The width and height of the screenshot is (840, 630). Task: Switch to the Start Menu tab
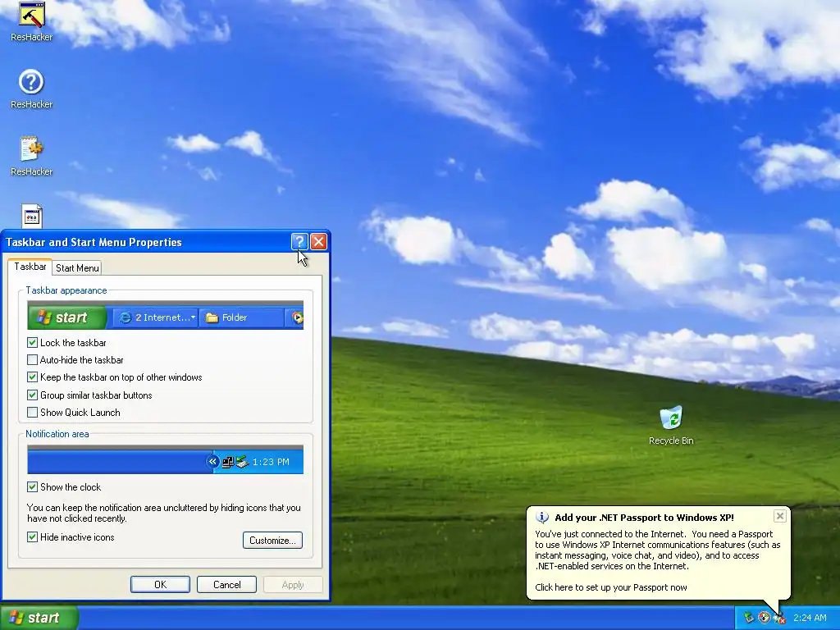pyautogui.click(x=77, y=268)
